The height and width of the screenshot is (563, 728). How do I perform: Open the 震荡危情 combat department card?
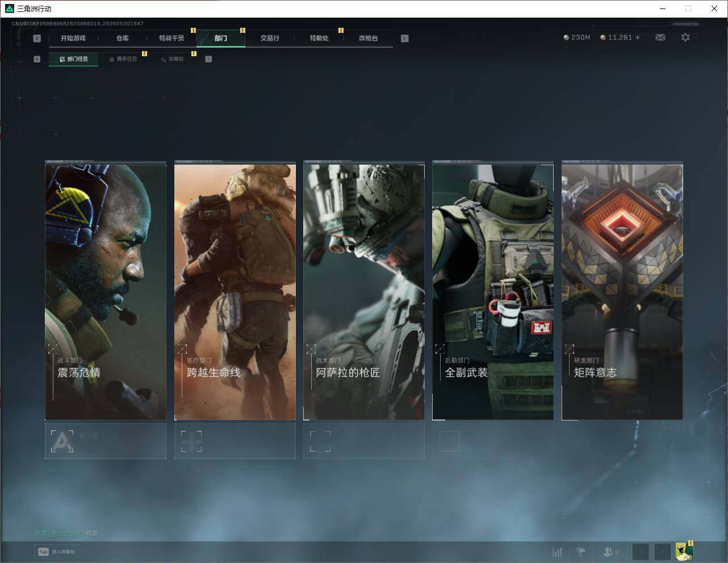tap(106, 292)
